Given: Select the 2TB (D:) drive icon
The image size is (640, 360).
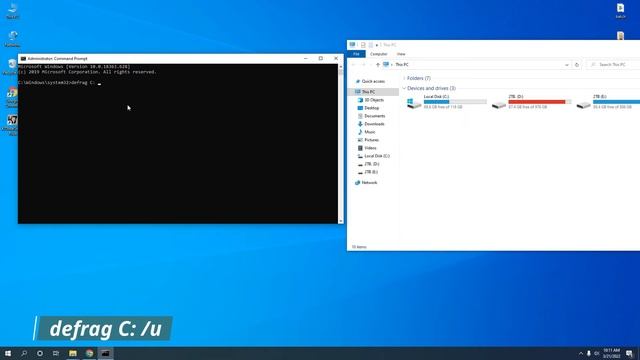Looking at the screenshot, I should pyautogui.click(x=499, y=105).
